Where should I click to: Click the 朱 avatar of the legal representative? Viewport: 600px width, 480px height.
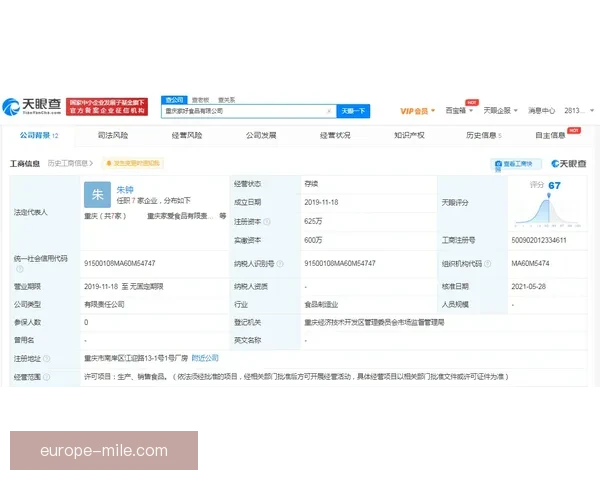pos(97,194)
